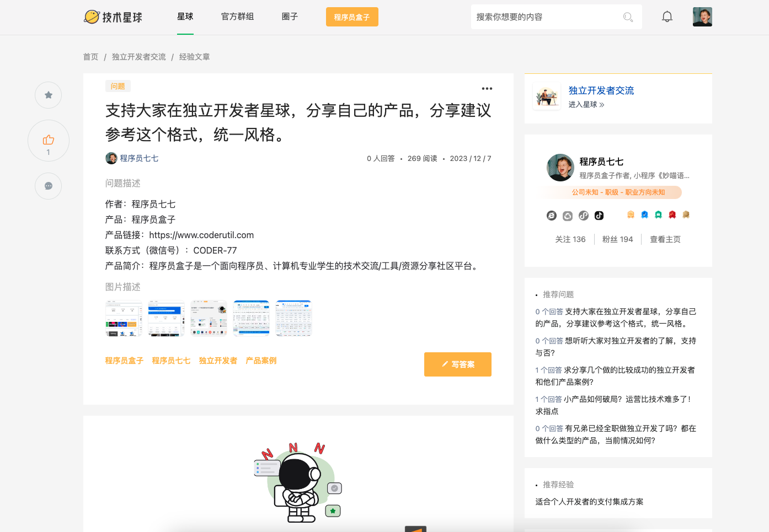The image size is (769, 532).
Task: Open the author's TikTok icon
Action: pyautogui.click(x=599, y=216)
